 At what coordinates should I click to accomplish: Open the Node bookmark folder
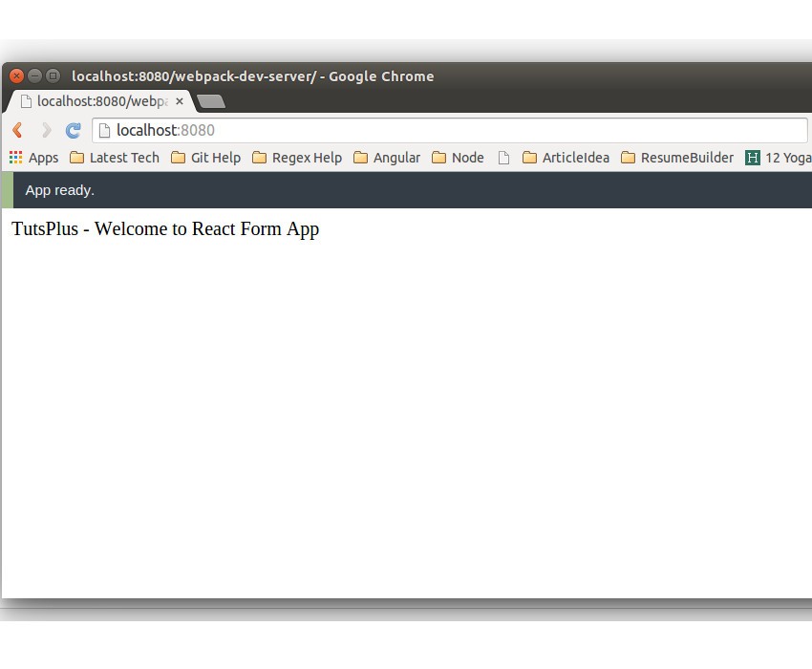[x=458, y=158]
